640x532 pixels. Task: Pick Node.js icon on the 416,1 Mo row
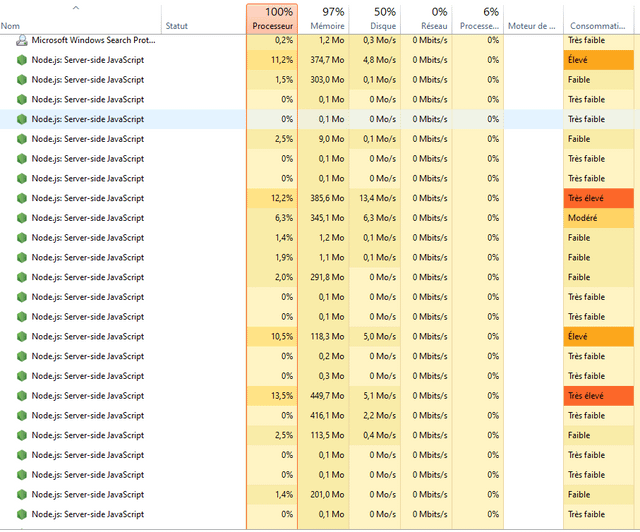(x=22, y=416)
